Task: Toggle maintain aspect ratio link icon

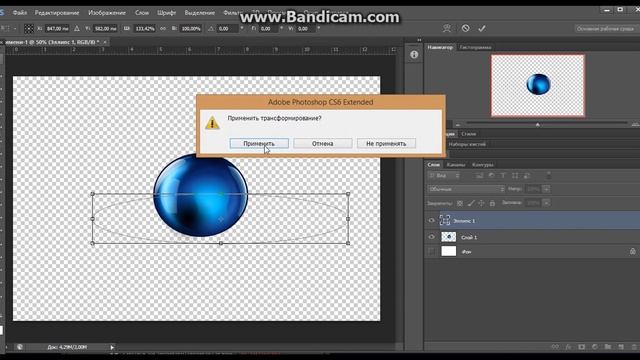Action: coord(163,29)
